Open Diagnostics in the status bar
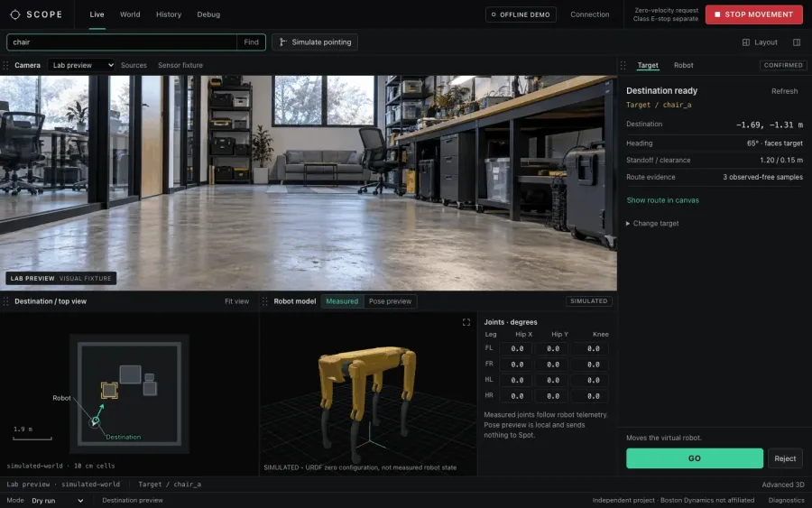Image resolution: width=812 pixels, height=508 pixels. pos(786,500)
